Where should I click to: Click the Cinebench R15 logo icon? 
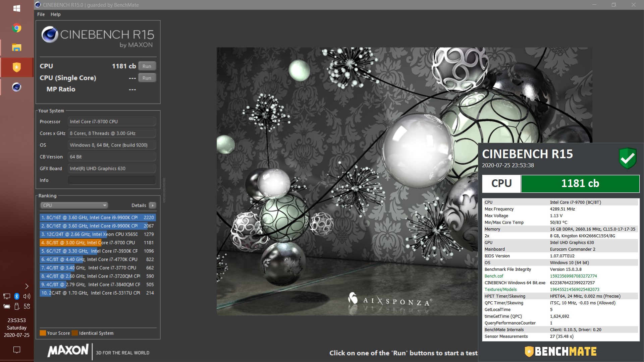(x=50, y=35)
